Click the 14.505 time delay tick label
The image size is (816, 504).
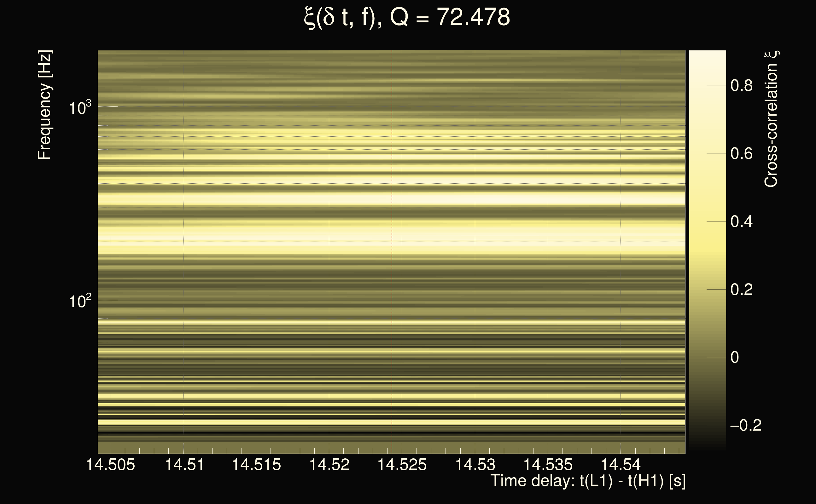[x=110, y=465]
